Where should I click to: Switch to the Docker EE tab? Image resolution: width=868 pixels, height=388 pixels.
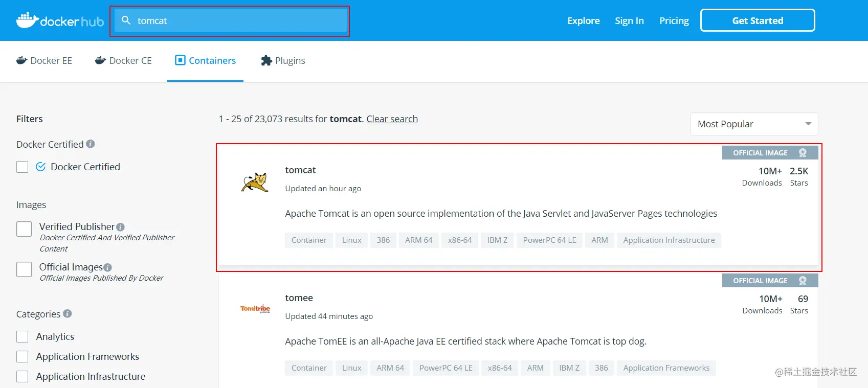44,60
